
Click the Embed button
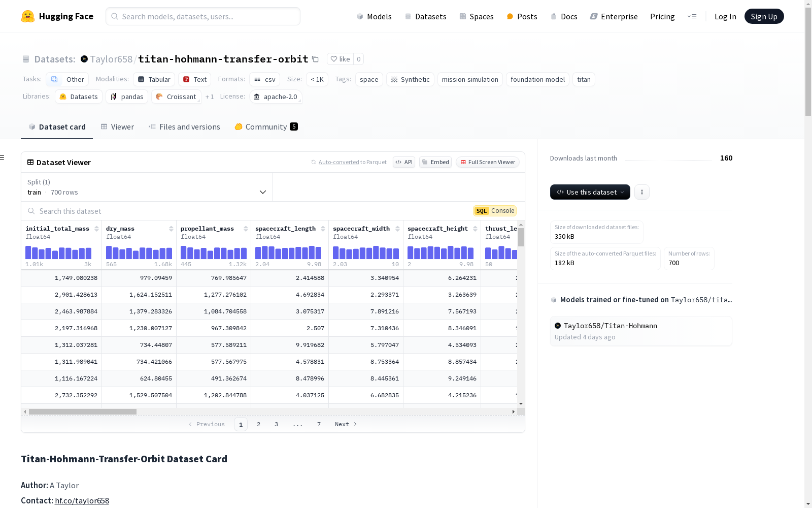[x=435, y=162]
